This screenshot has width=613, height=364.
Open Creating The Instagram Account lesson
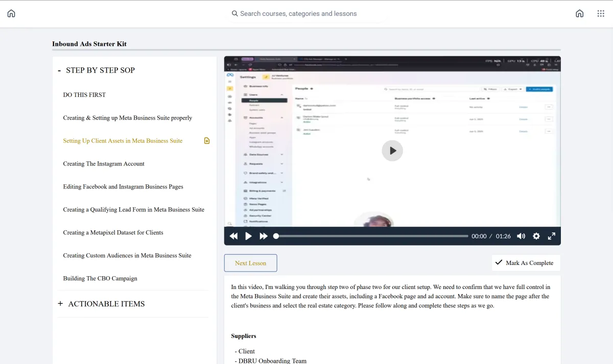point(104,164)
